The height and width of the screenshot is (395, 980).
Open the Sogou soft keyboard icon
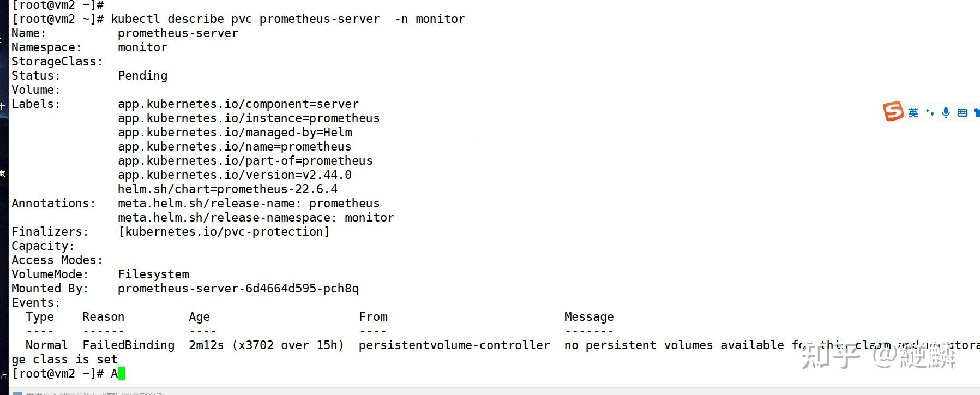click(x=962, y=112)
